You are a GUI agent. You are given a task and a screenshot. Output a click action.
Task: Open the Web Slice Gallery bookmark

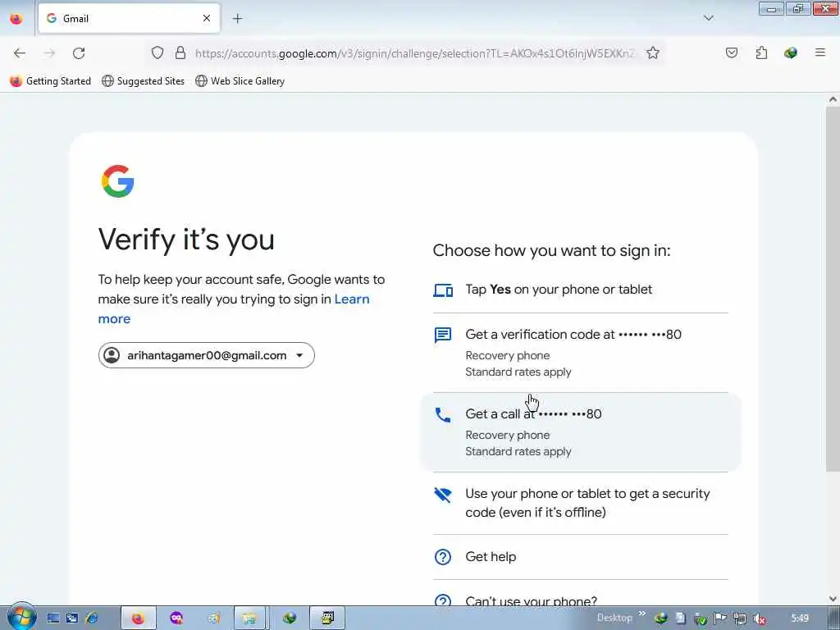click(x=240, y=81)
